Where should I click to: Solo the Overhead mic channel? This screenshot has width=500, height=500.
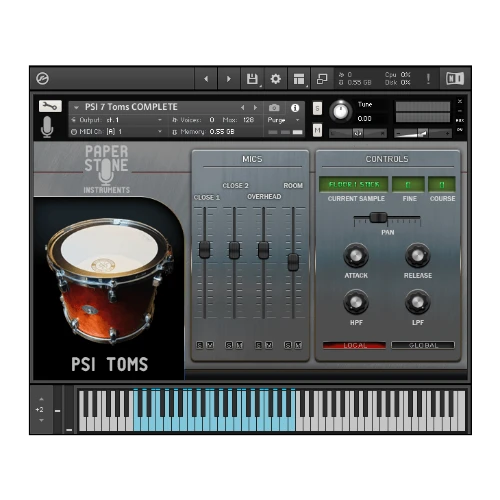point(259,345)
